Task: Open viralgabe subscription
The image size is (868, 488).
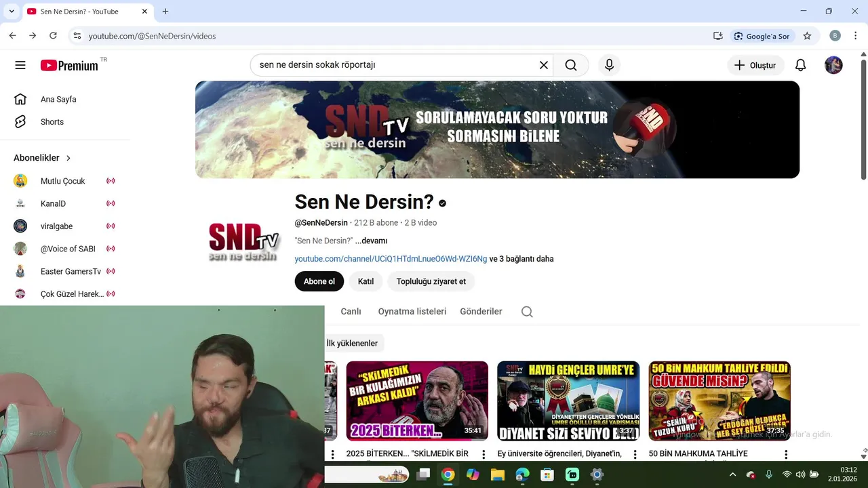Action: coord(65,226)
